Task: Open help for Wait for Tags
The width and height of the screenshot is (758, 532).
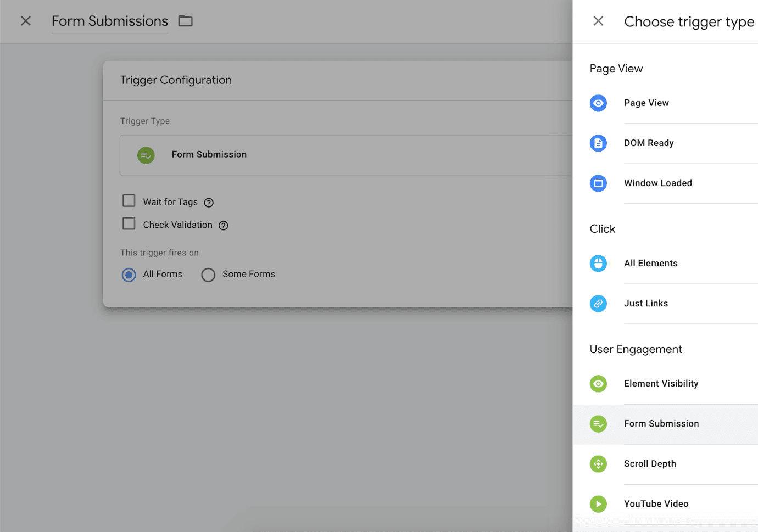Action: click(x=209, y=203)
